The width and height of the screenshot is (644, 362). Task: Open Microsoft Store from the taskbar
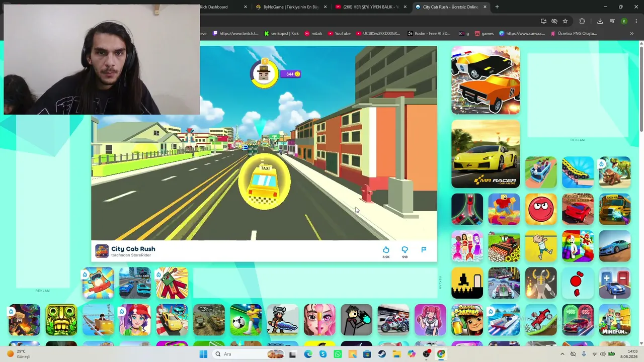(x=367, y=354)
